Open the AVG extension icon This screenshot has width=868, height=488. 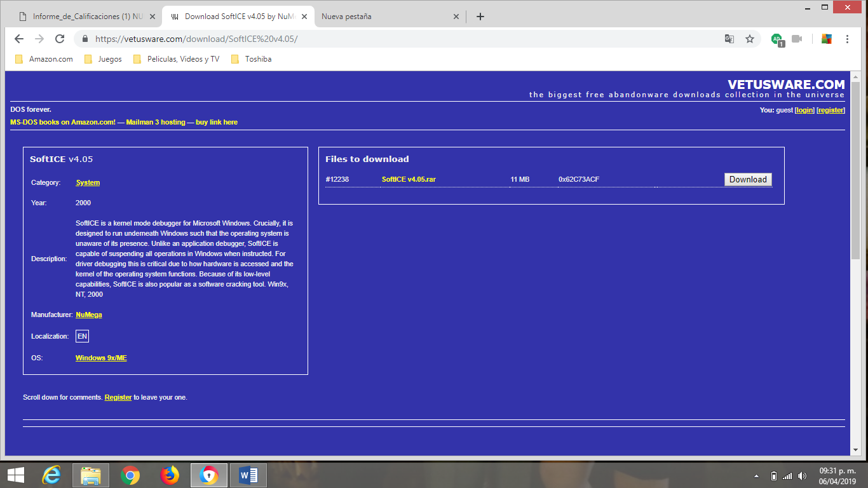tap(827, 39)
